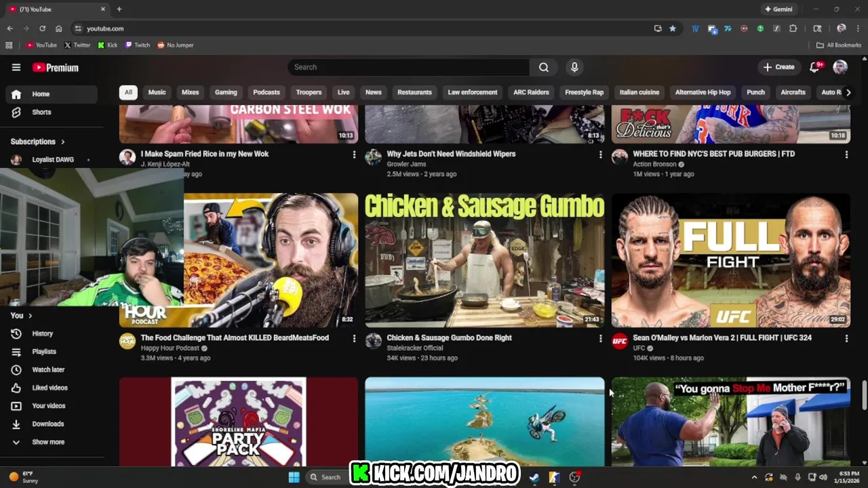Click the UFC channel avatar
Viewport: 868px width, 488px height.
coord(620,341)
